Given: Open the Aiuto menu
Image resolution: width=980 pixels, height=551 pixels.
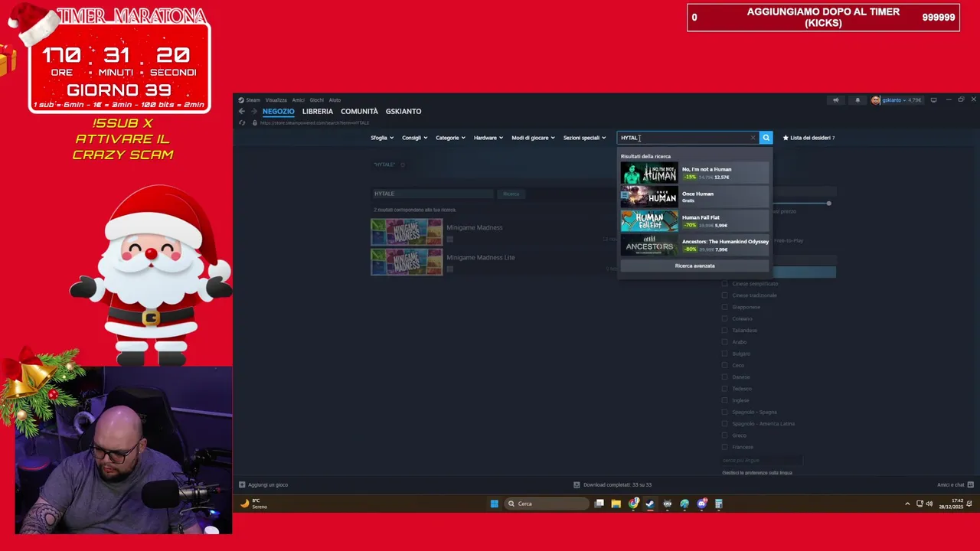Looking at the screenshot, I should (x=335, y=100).
